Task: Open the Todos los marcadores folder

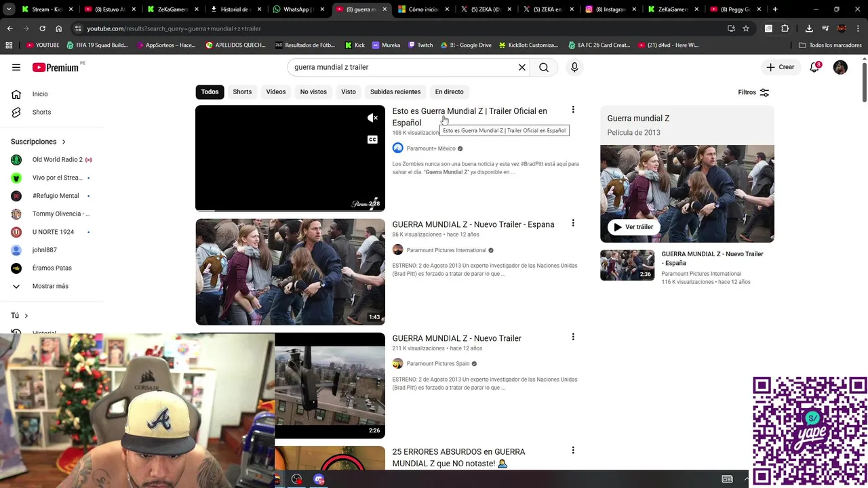Action: [830, 45]
